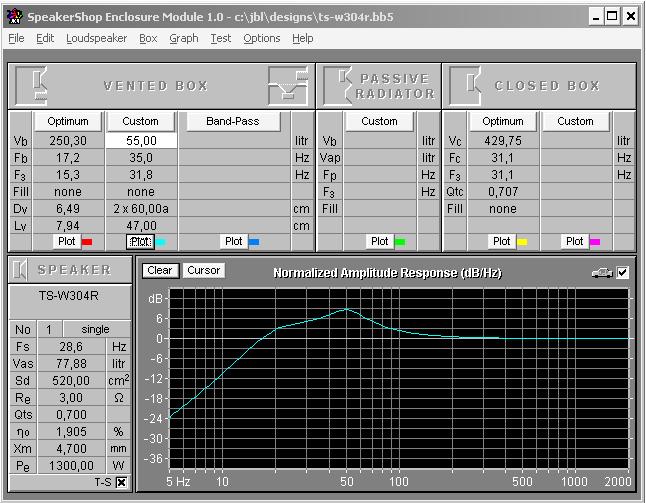Click the 'single' speaker configuration field
646x503 pixels.
[x=94, y=329]
